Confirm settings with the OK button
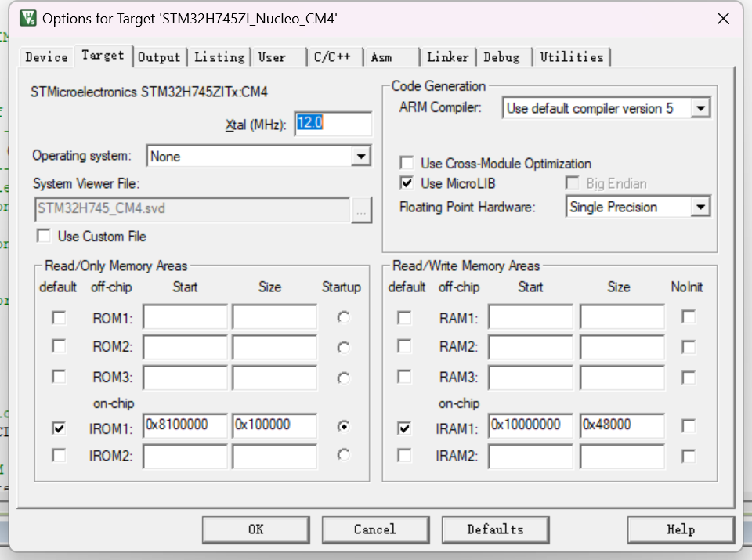Screen dimensions: 752x560 pyautogui.click(x=255, y=529)
